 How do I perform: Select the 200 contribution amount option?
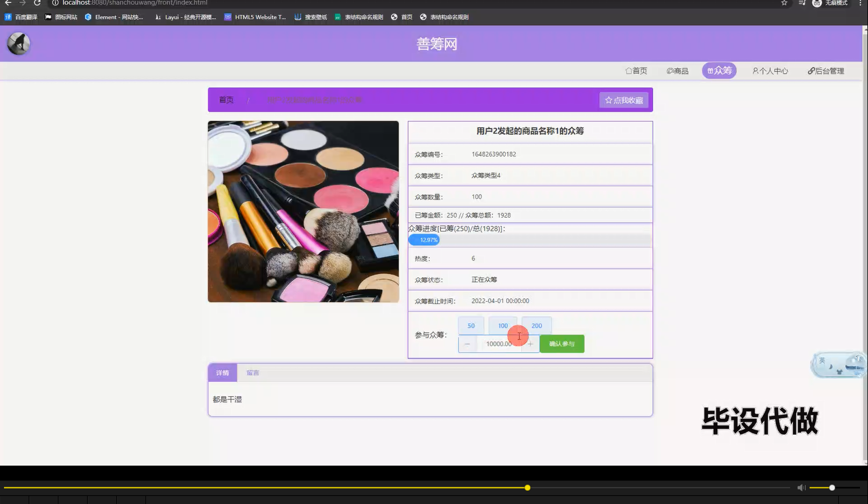(x=536, y=325)
